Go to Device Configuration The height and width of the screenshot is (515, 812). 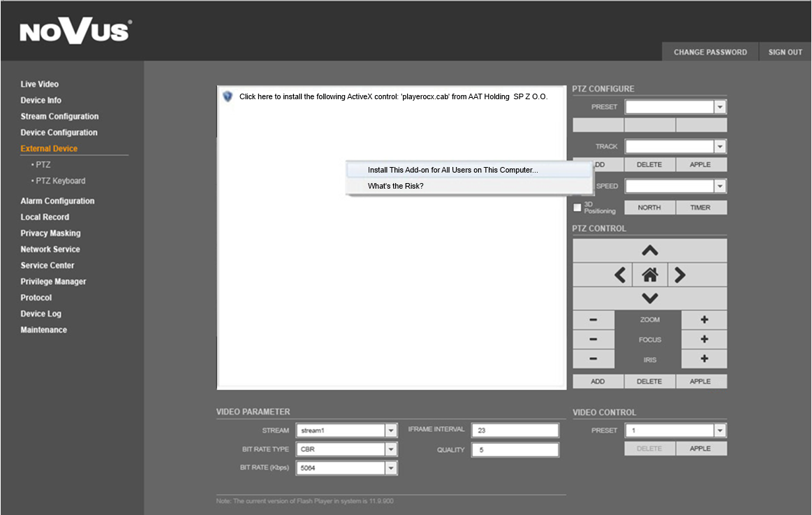(59, 132)
